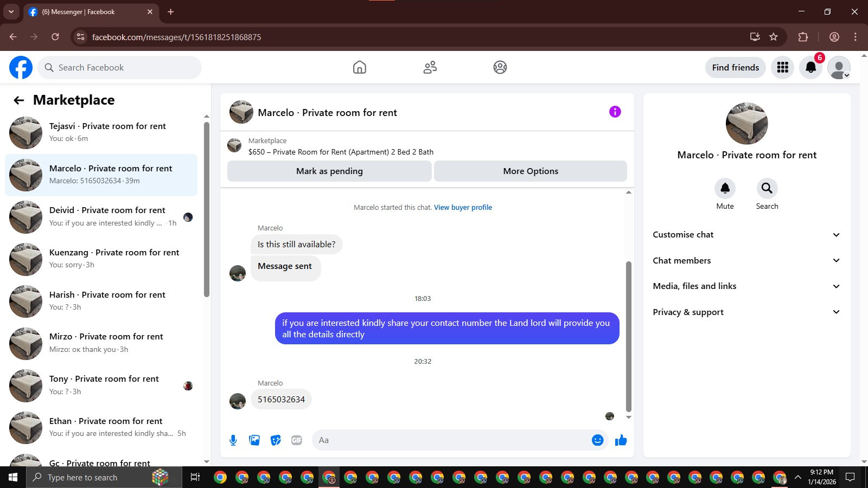Open View buyer profile link
The image size is (868, 488).
[463, 207]
